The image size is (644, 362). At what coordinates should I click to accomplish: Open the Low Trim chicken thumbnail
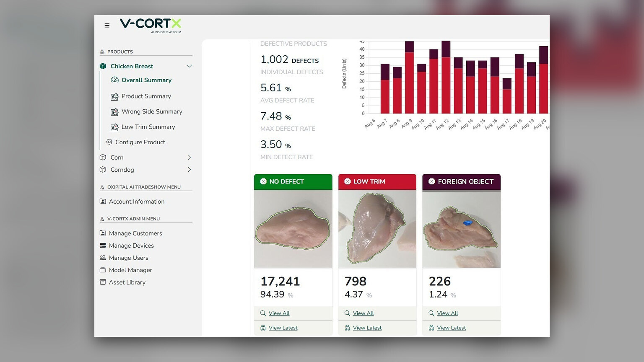pyautogui.click(x=377, y=229)
